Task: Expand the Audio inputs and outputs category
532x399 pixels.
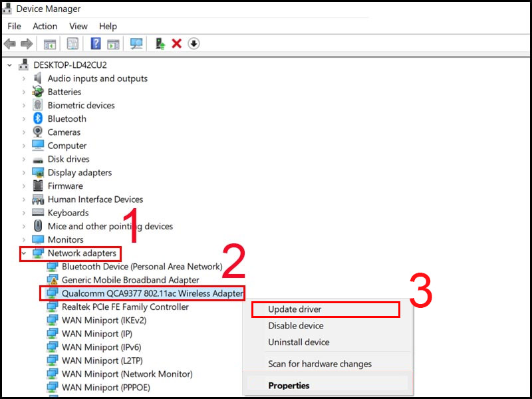Action: [24, 78]
